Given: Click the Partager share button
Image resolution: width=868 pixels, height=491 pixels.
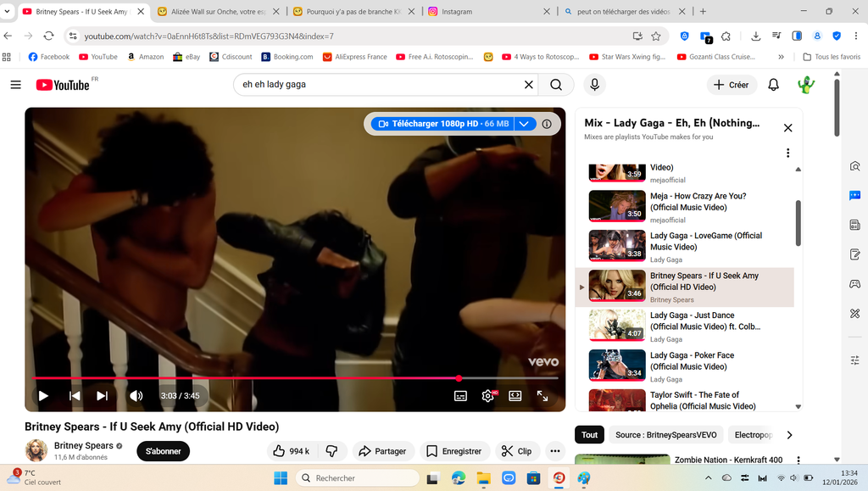Looking at the screenshot, I should pos(382,451).
